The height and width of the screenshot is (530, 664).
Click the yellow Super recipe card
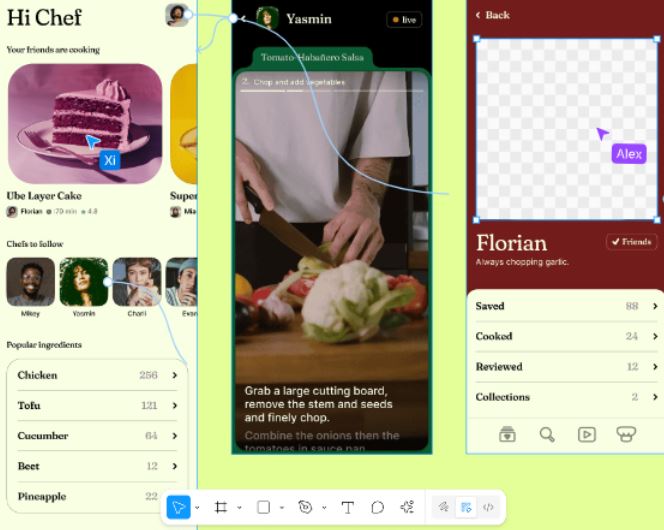click(183, 124)
